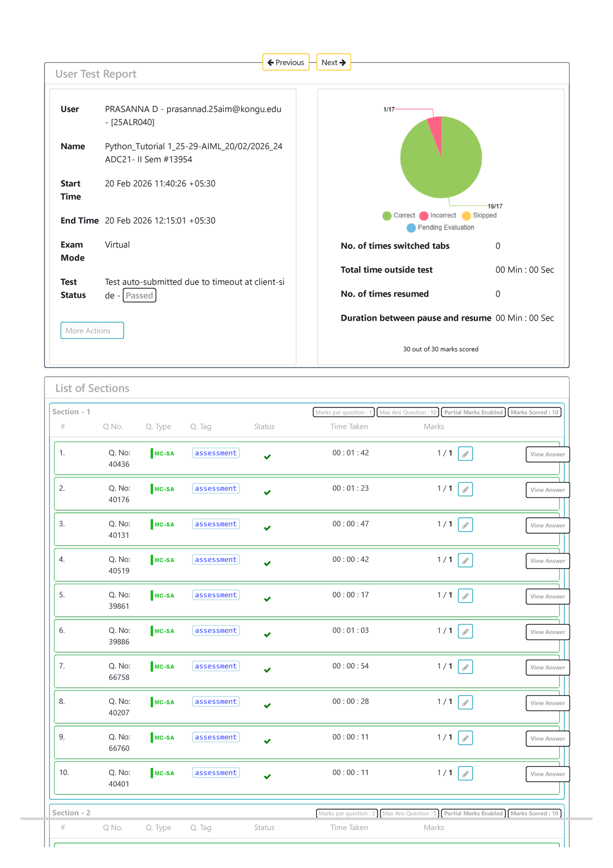
Task: Toggle the Correct legend item in chart
Action: point(399,216)
